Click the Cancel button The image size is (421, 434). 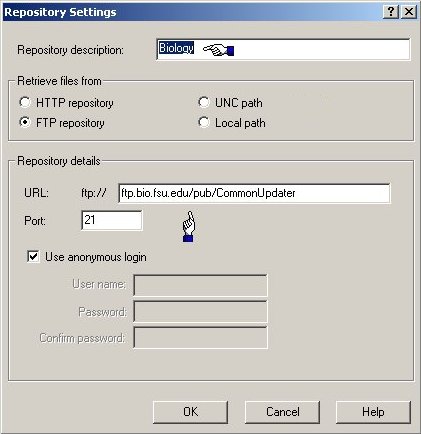[282, 412]
